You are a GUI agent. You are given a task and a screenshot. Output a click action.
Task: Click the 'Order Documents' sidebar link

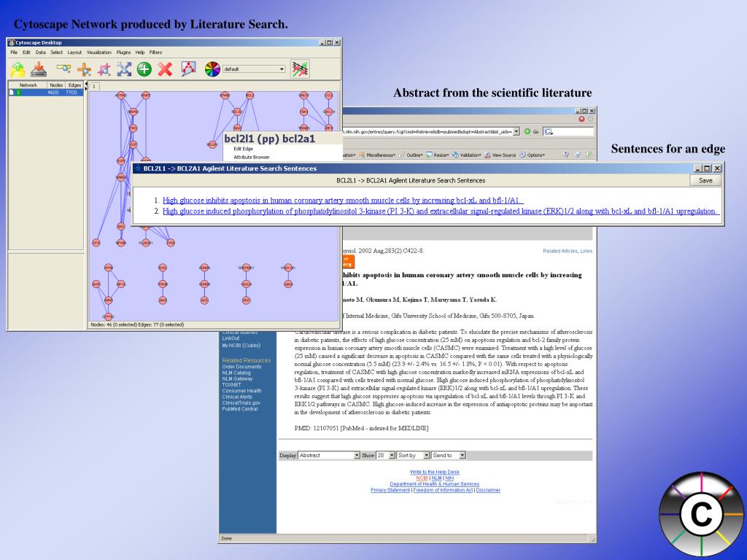pyautogui.click(x=241, y=367)
